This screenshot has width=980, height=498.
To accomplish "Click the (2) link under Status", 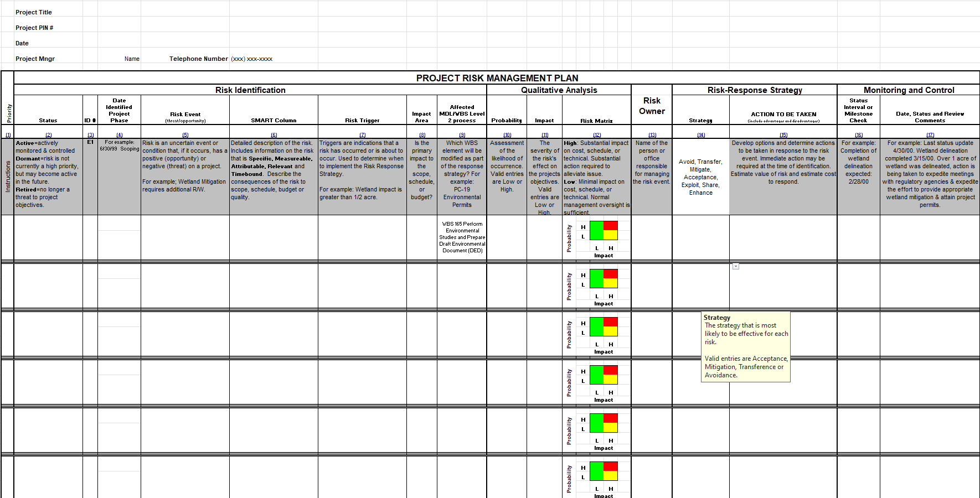I will pyautogui.click(x=49, y=135).
